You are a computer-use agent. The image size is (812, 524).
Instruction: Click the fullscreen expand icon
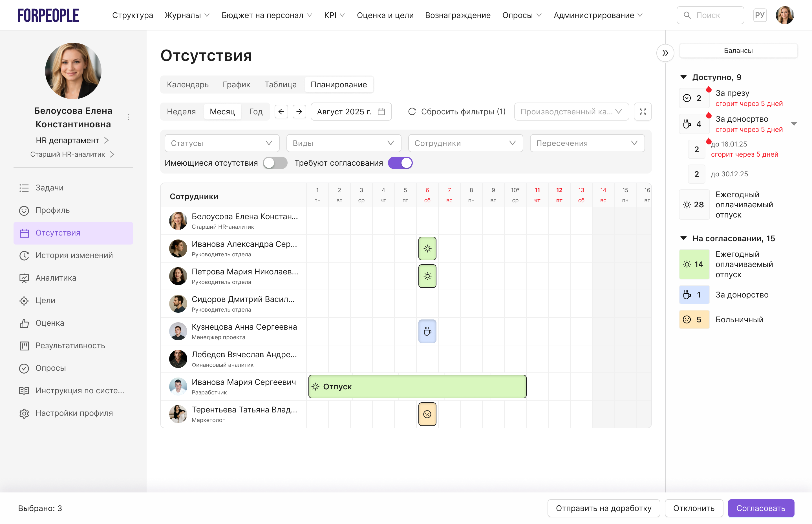643,112
